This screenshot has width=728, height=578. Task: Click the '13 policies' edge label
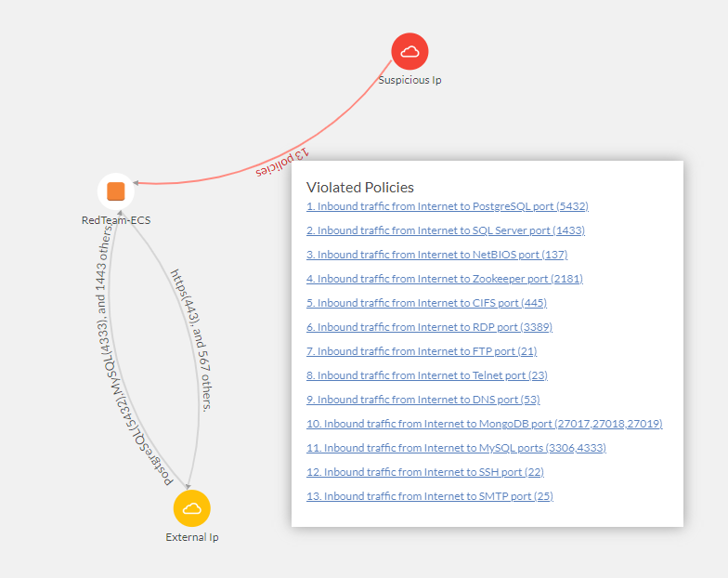click(x=281, y=163)
